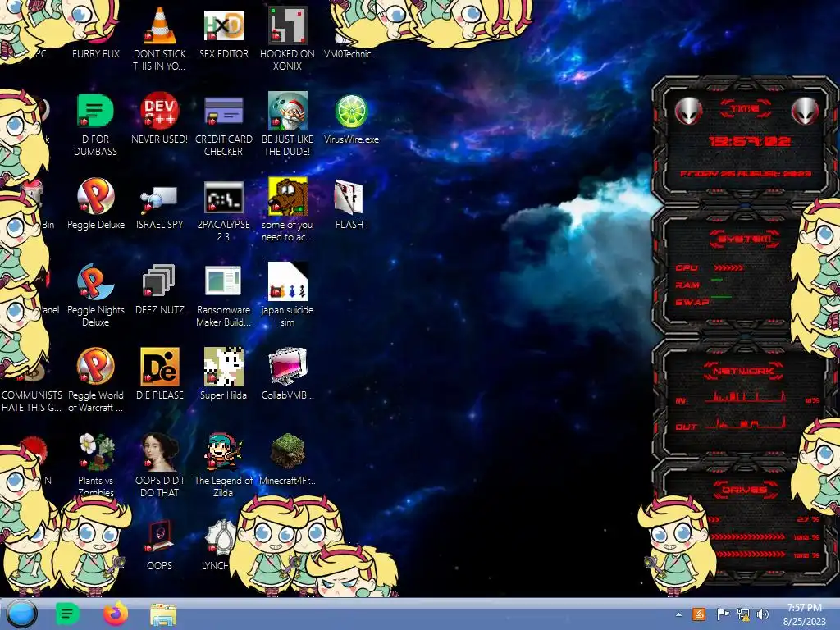Open COMMUNISTS HATE THIS G... icon
This screenshot has width=840, height=630.
pyautogui.click(x=32, y=401)
